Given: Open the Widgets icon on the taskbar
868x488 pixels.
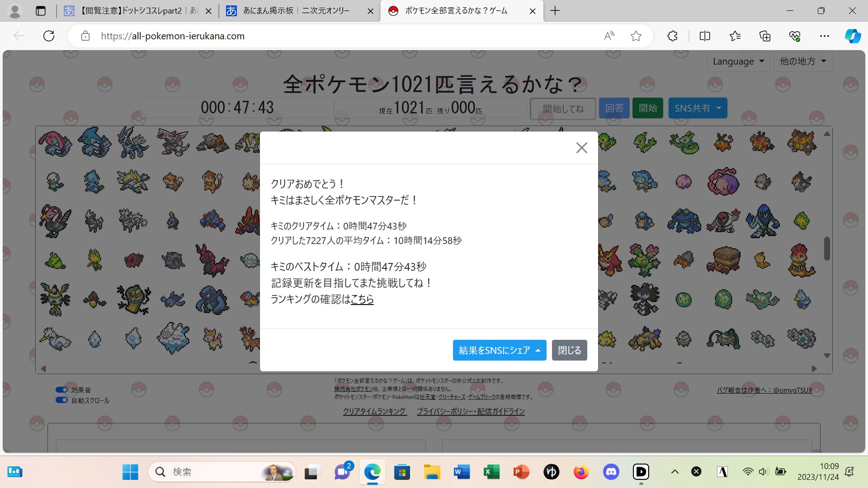Looking at the screenshot, I should [15, 472].
